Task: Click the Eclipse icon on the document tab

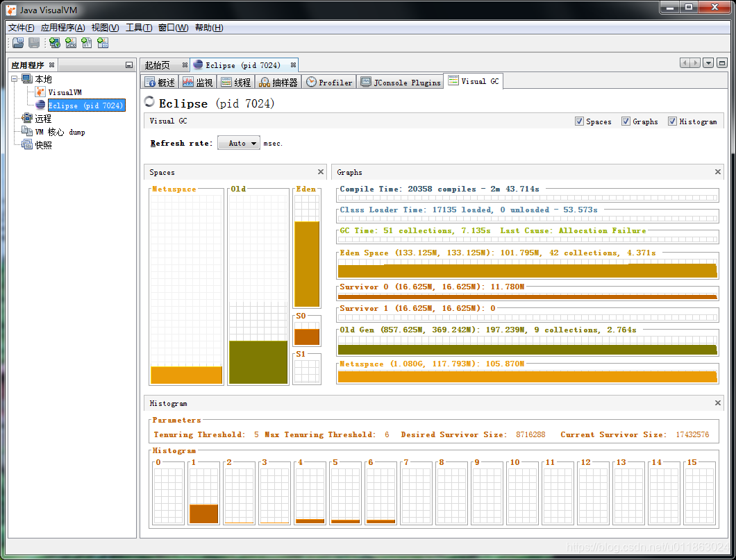Action: [x=198, y=65]
